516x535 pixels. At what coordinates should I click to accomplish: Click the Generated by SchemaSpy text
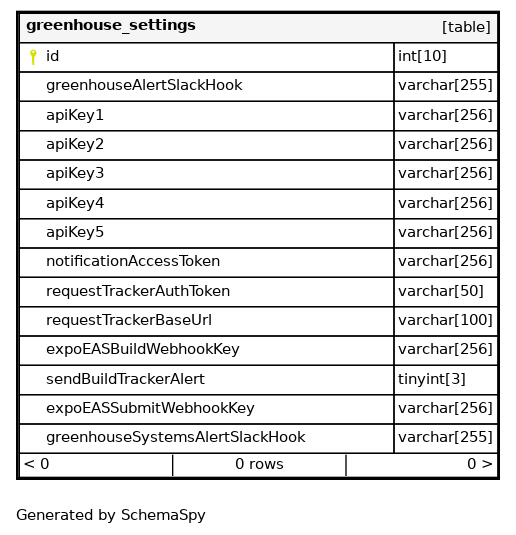tap(111, 516)
